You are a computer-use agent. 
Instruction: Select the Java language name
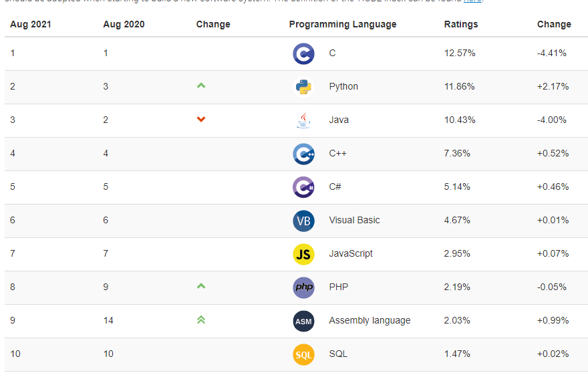pyautogui.click(x=339, y=120)
